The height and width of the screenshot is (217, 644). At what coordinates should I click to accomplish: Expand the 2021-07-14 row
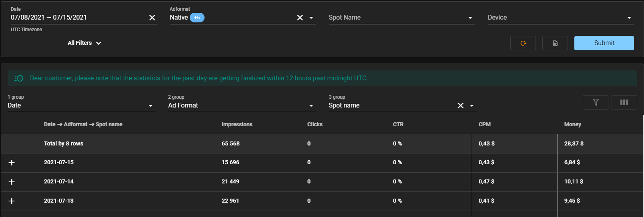pyautogui.click(x=12, y=182)
